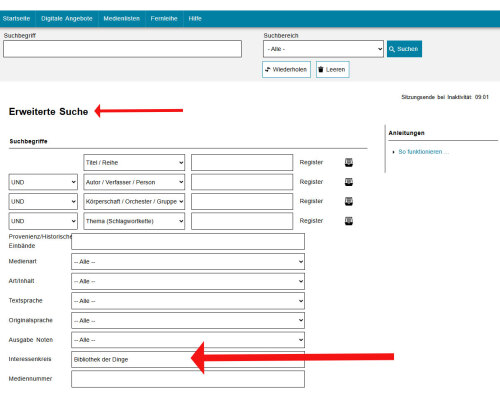The height and width of the screenshot is (397, 500).
Task: Open the Fernleihe menu item
Action: [164, 19]
